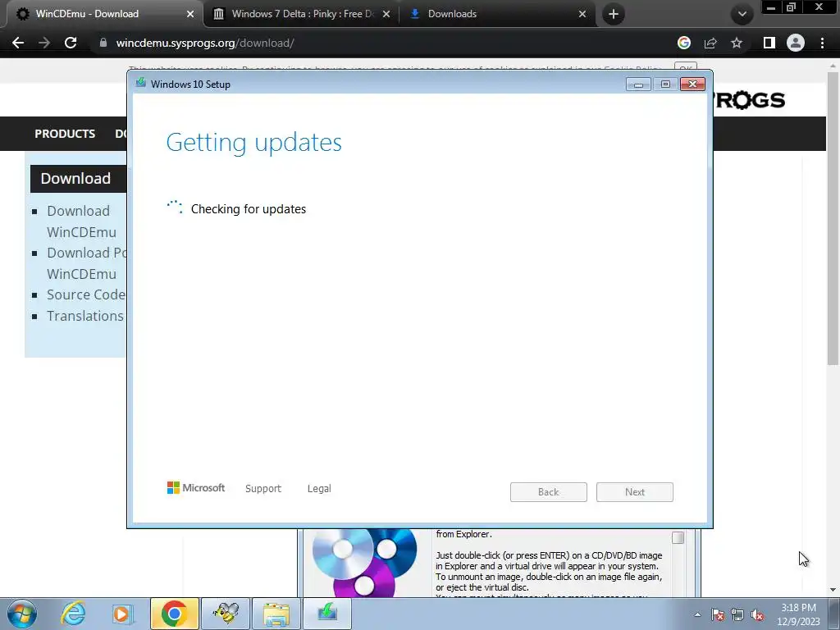Click the padlock site info icon

point(103,43)
